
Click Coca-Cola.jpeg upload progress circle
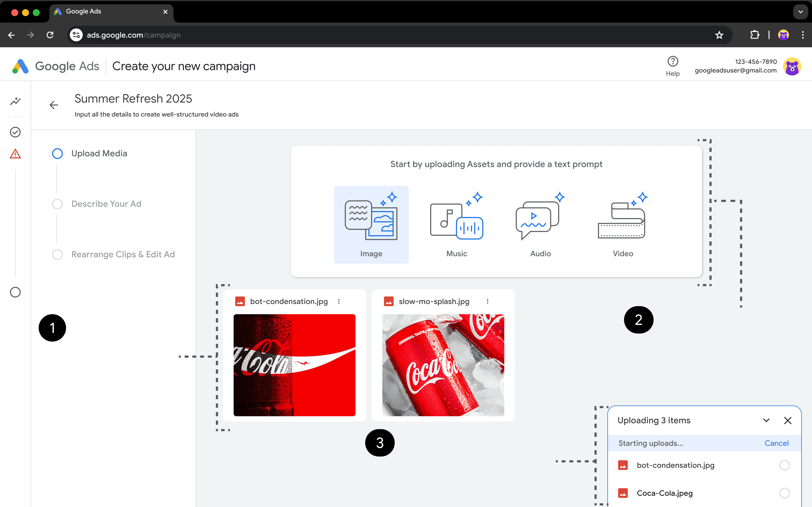[x=784, y=493]
